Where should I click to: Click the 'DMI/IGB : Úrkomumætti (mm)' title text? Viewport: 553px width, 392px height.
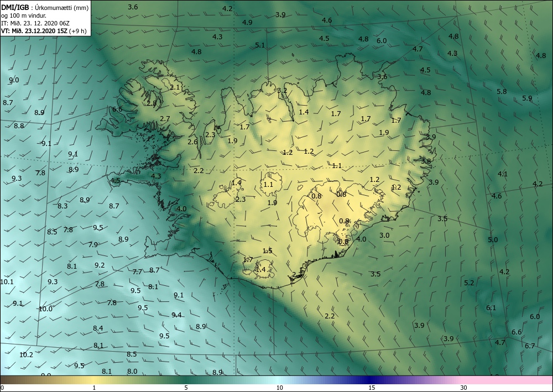coord(45,7)
